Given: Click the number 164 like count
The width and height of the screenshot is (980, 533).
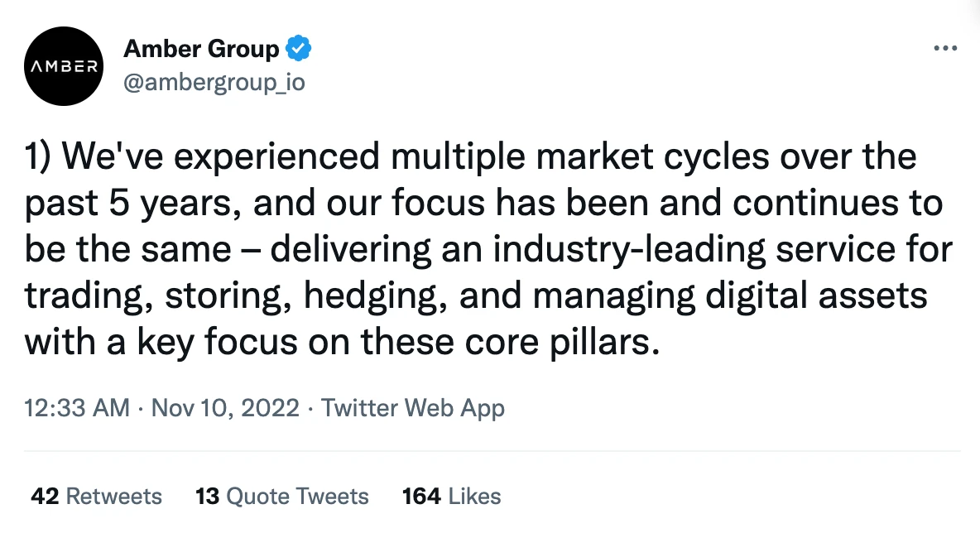Looking at the screenshot, I should pyautogui.click(x=421, y=496).
